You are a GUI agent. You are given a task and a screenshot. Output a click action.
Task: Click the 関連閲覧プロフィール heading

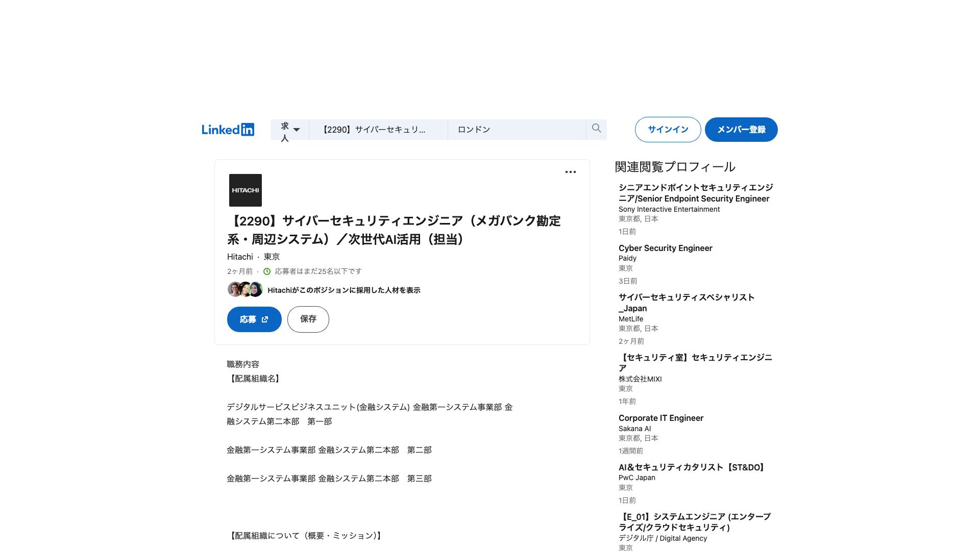coord(675,167)
